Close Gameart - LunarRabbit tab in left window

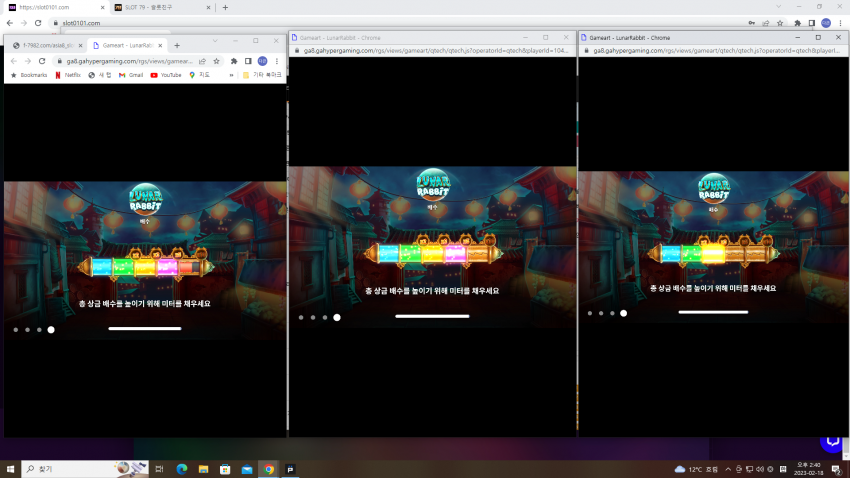[x=160, y=46]
